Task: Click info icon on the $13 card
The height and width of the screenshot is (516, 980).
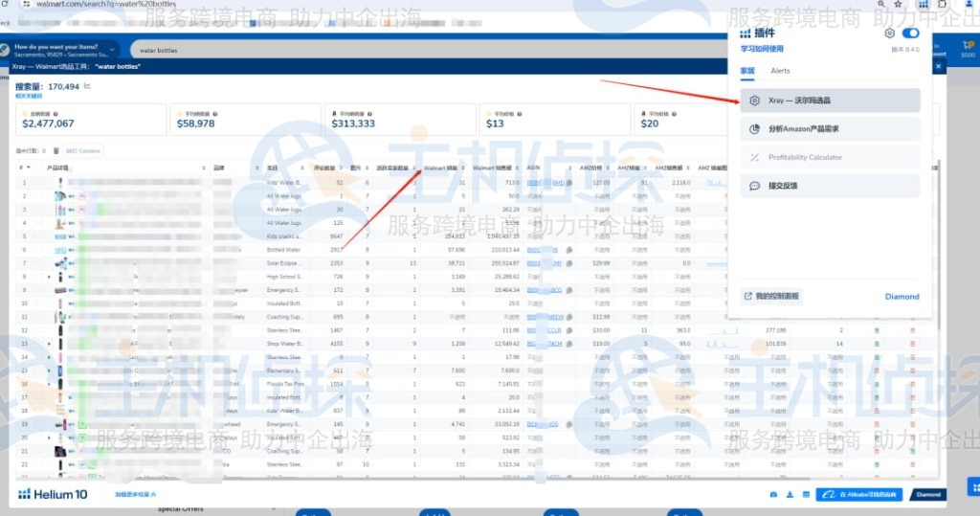Action: [520, 114]
